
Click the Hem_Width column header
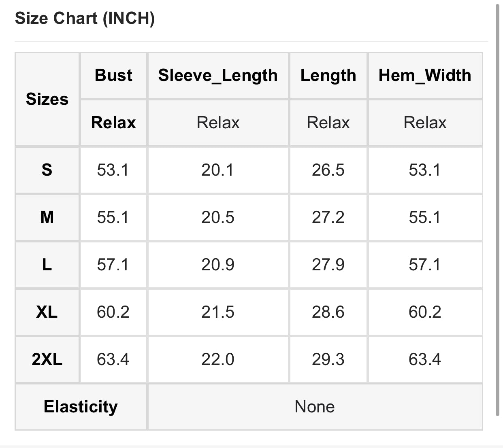425,75
